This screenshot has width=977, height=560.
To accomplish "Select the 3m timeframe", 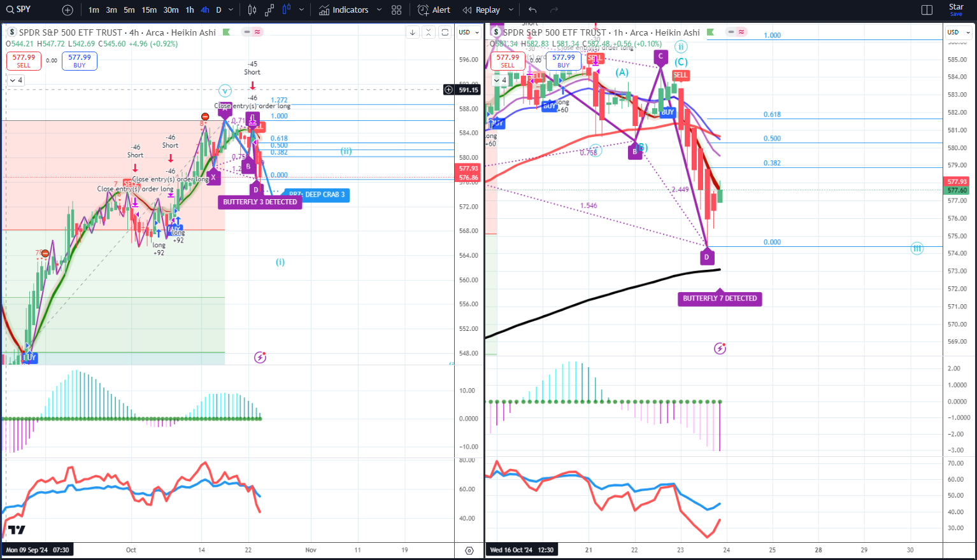I will [111, 10].
